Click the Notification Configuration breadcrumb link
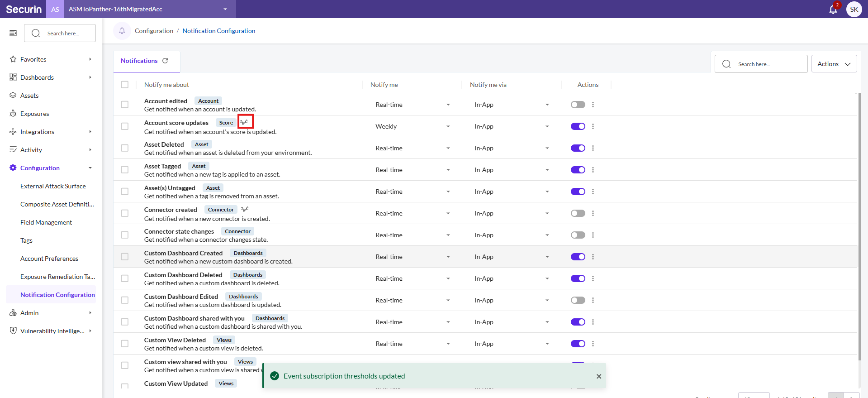This screenshot has height=398, width=868. [x=219, y=31]
